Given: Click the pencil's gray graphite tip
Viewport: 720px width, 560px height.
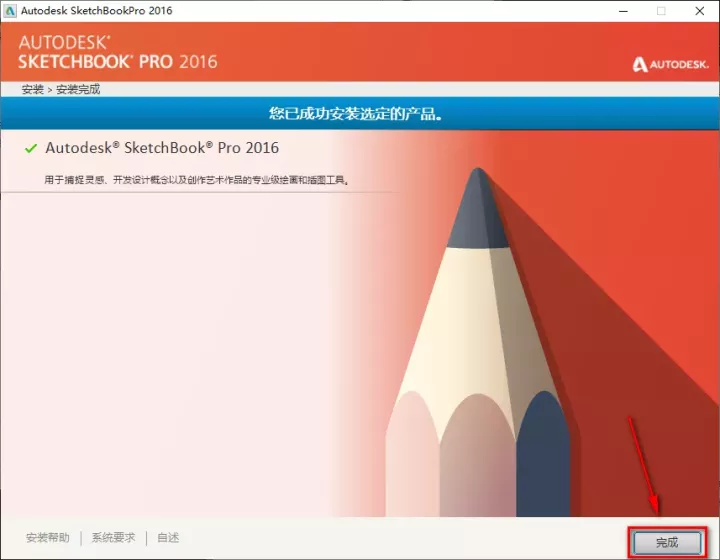Looking at the screenshot, I should (478, 209).
